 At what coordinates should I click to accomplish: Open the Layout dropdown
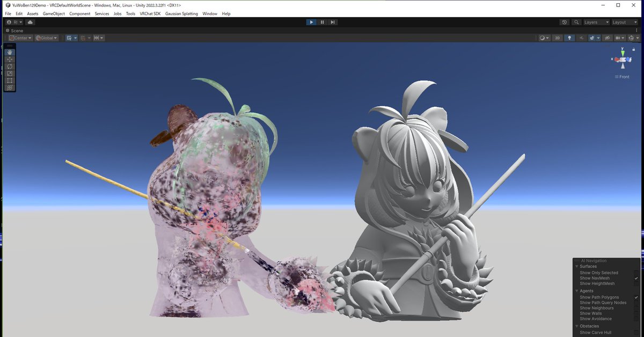pyautogui.click(x=625, y=22)
